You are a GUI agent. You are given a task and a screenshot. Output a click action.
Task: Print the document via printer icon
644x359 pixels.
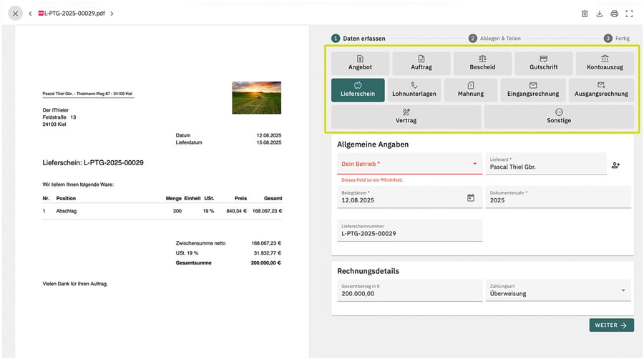click(614, 14)
